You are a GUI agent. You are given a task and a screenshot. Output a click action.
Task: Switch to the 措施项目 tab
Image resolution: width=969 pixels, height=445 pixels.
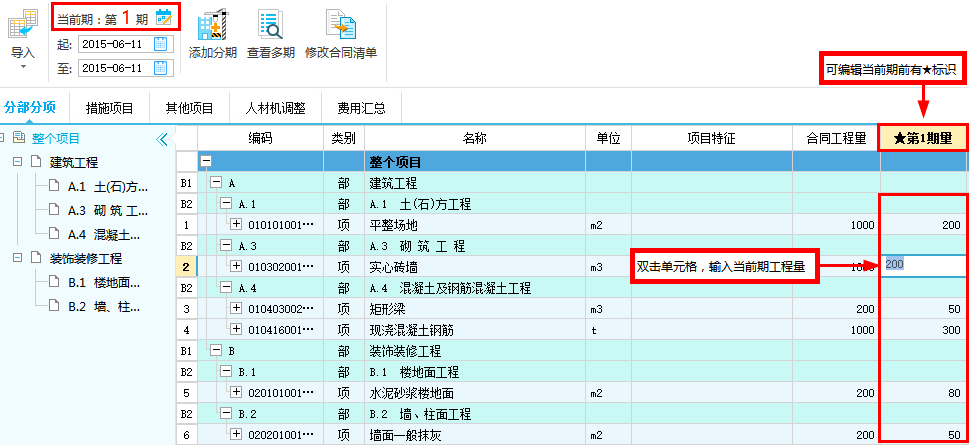pos(110,107)
